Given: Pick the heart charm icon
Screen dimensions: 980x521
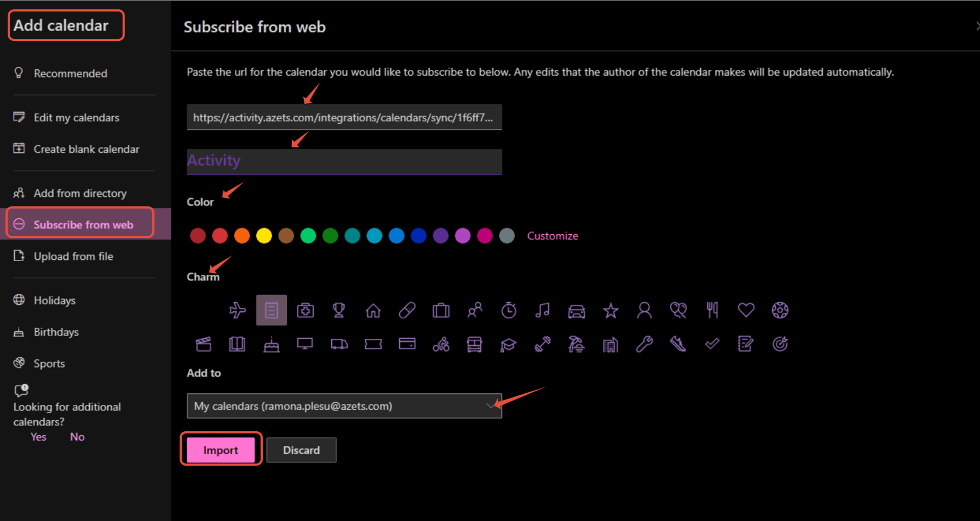Looking at the screenshot, I should coord(746,310).
